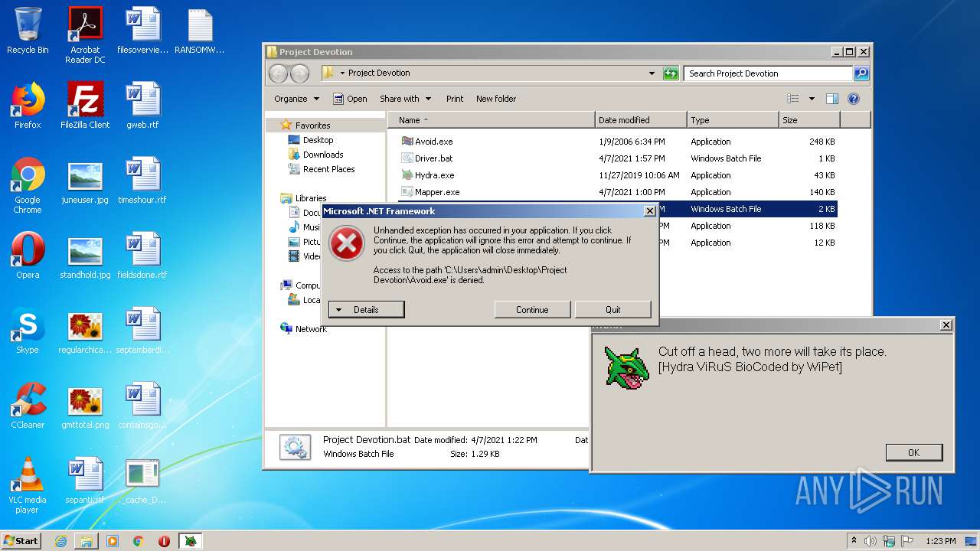Image resolution: width=980 pixels, height=551 pixels.
Task: Click the Explorer help question mark icon
Action: pos(854,99)
